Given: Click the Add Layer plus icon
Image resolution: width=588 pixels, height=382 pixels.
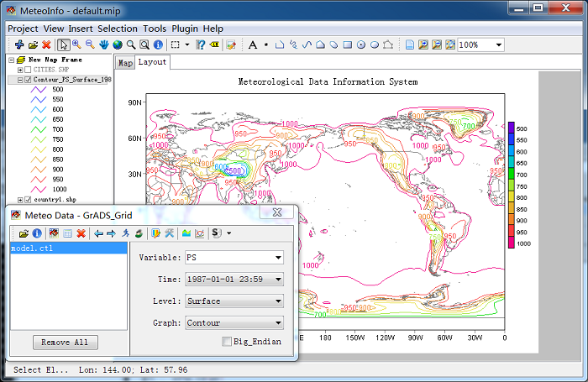Looking at the screenshot, I should coord(19,44).
